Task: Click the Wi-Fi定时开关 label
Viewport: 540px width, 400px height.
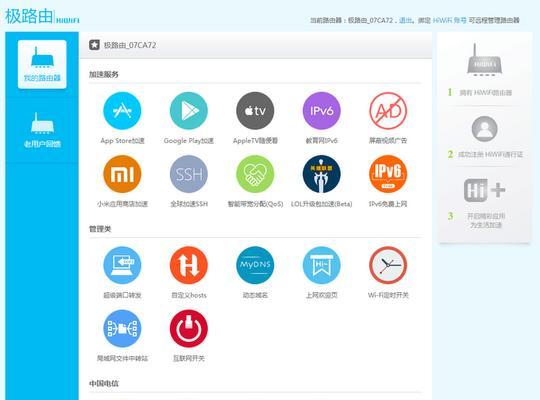Action: tap(388, 295)
